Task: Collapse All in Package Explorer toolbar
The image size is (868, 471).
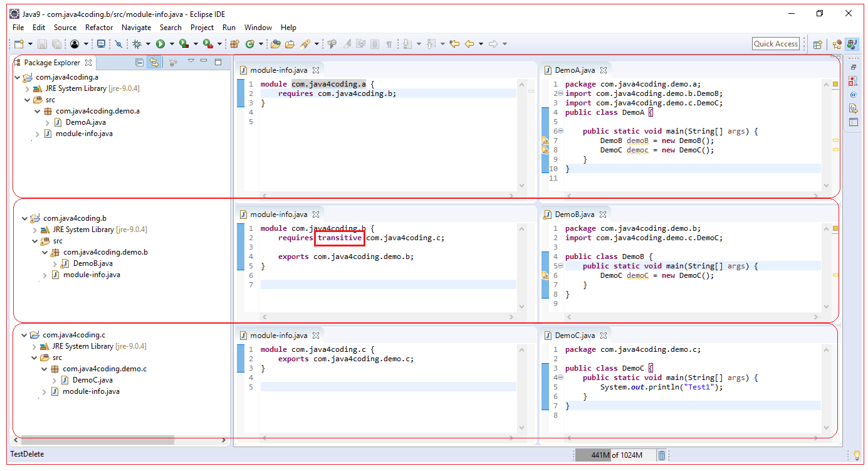Action: pos(139,63)
